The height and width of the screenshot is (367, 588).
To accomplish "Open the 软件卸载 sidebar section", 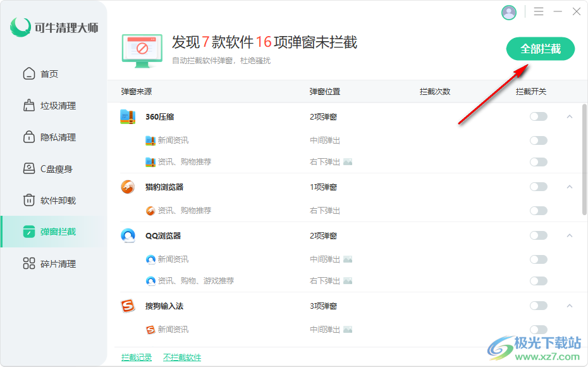I will pyautogui.click(x=58, y=201).
